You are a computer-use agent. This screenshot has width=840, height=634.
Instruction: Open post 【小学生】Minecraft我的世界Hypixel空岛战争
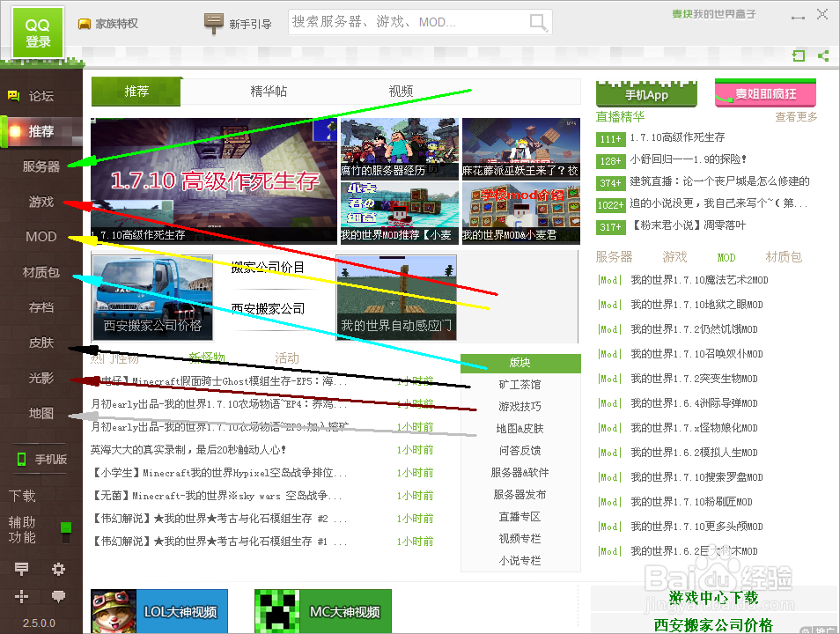click(x=219, y=473)
